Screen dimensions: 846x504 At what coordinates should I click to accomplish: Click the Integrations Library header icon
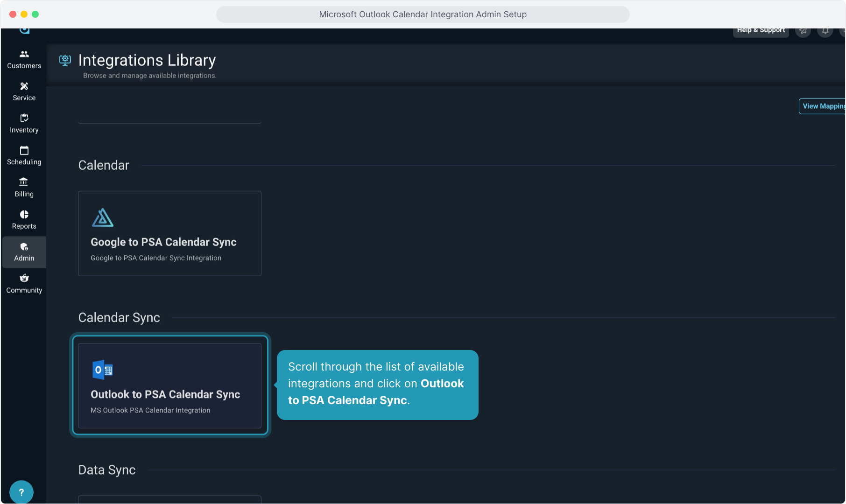tap(65, 60)
